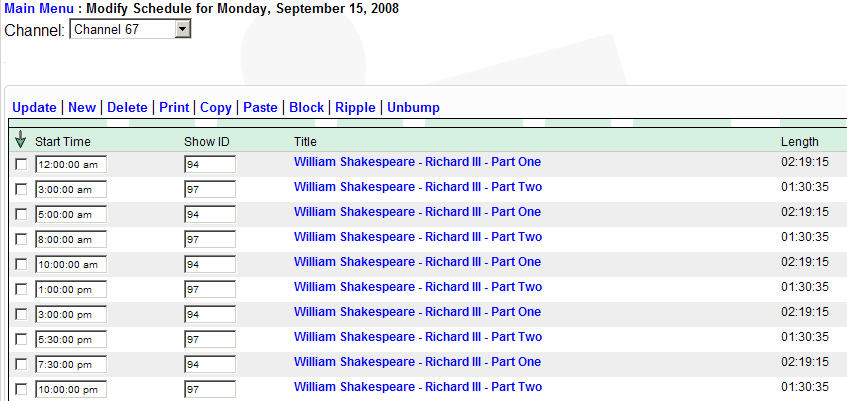Choose New in the action bar
This screenshot has width=847, height=401.
pyautogui.click(x=82, y=107)
